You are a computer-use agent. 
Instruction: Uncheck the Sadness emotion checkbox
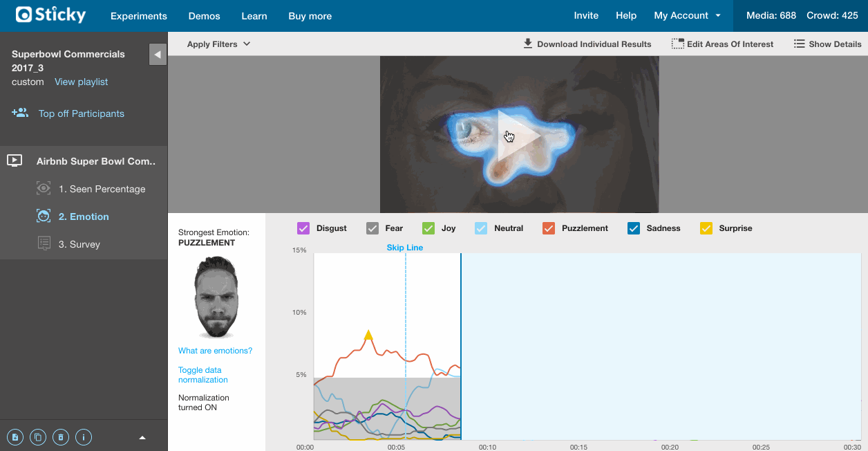(633, 228)
